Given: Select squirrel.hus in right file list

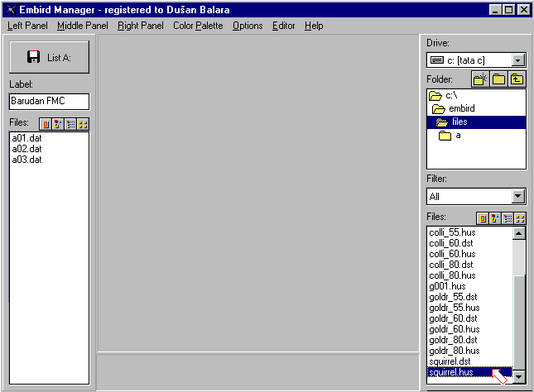Looking at the screenshot, I should tap(469, 372).
